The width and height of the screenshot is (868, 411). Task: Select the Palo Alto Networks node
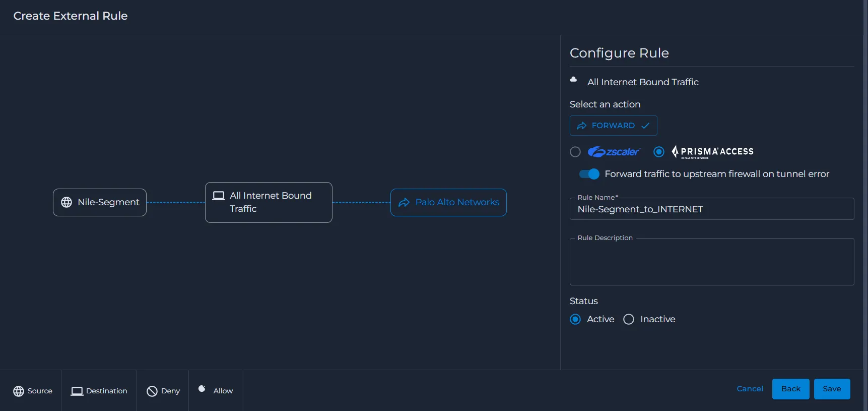click(x=448, y=202)
